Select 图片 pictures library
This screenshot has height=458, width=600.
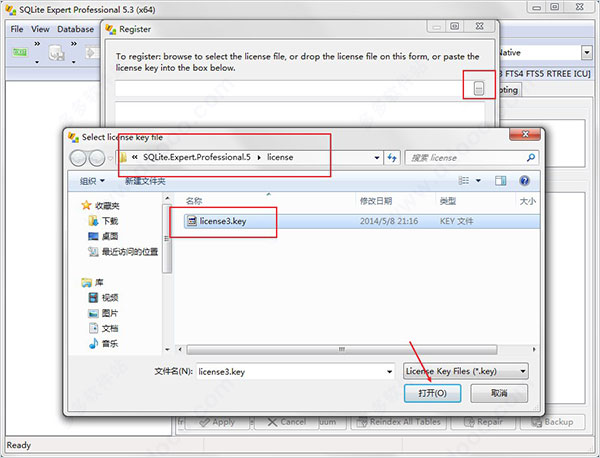tap(103, 313)
